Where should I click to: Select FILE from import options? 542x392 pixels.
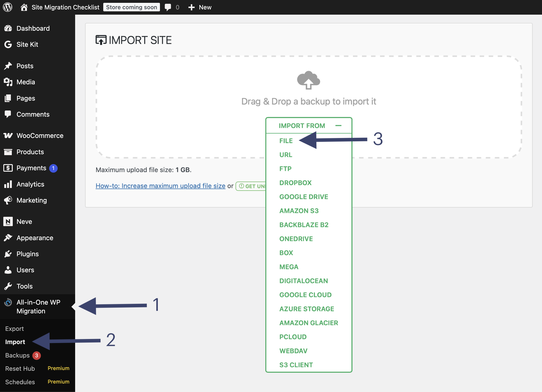point(286,141)
